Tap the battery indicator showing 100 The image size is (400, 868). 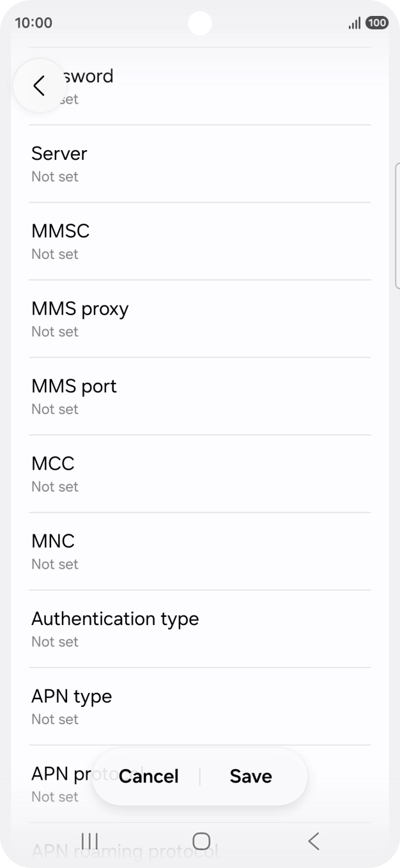(x=376, y=23)
